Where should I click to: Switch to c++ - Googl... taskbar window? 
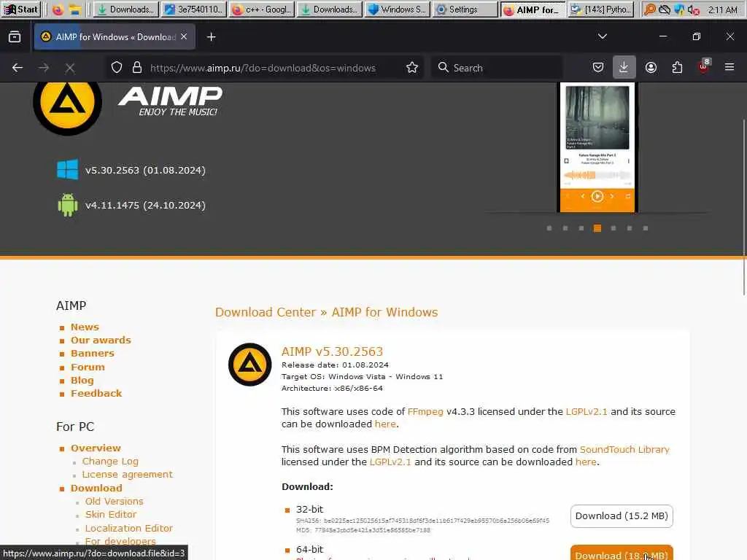pyautogui.click(x=262, y=9)
